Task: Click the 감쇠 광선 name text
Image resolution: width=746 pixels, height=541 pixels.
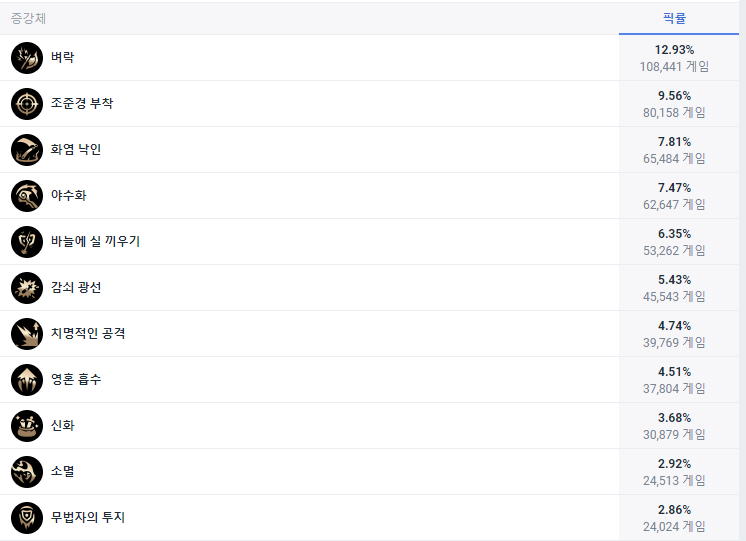Action: point(76,287)
